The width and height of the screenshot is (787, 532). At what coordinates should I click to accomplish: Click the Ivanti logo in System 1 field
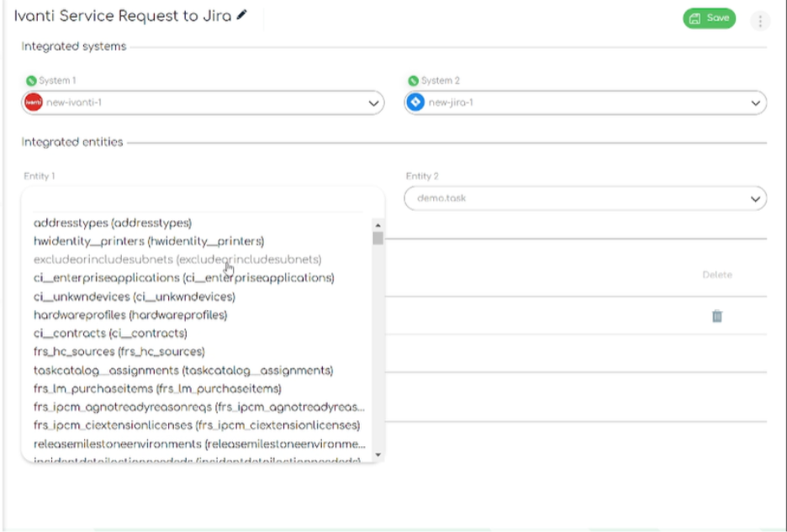pos(32,104)
